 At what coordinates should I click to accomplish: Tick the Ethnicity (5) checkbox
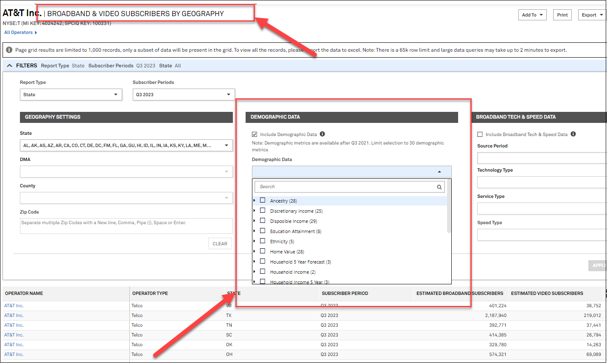point(263,241)
